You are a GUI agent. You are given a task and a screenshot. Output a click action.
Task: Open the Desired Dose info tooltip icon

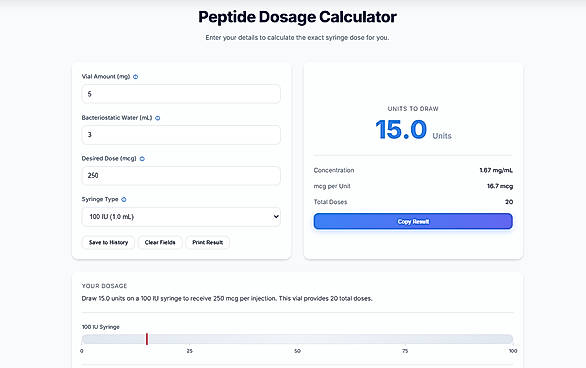(x=142, y=159)
